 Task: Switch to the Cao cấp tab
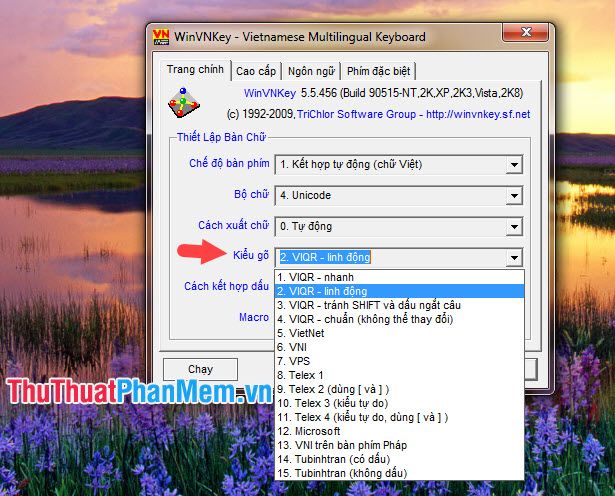pos(255,71)
